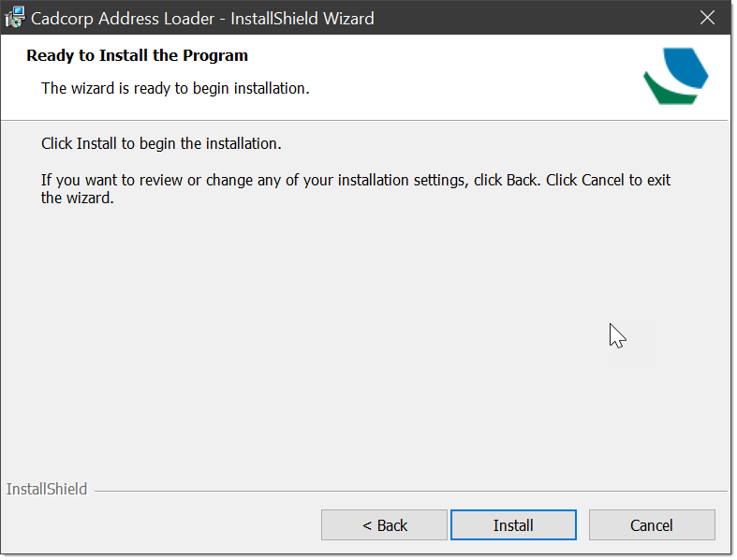
Task: Click the 'InstallShield Wizard' part of the title
Action: pyautogui.click(x=302, y=19)
